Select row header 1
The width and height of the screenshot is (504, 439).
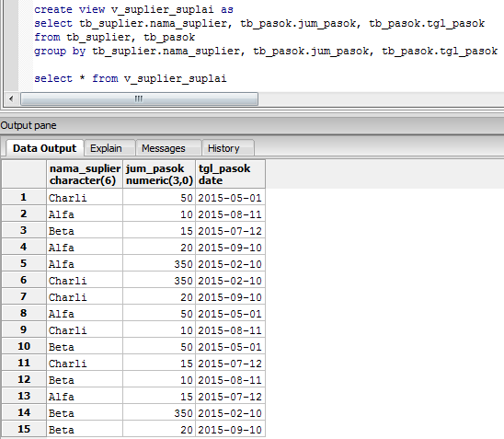[24, 197]
